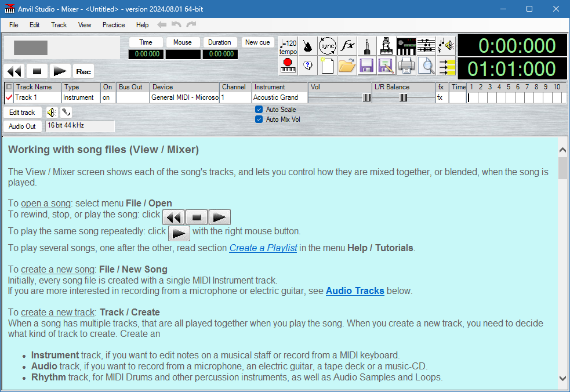Click the help panel scroll up arrow

tap(562, 150)
